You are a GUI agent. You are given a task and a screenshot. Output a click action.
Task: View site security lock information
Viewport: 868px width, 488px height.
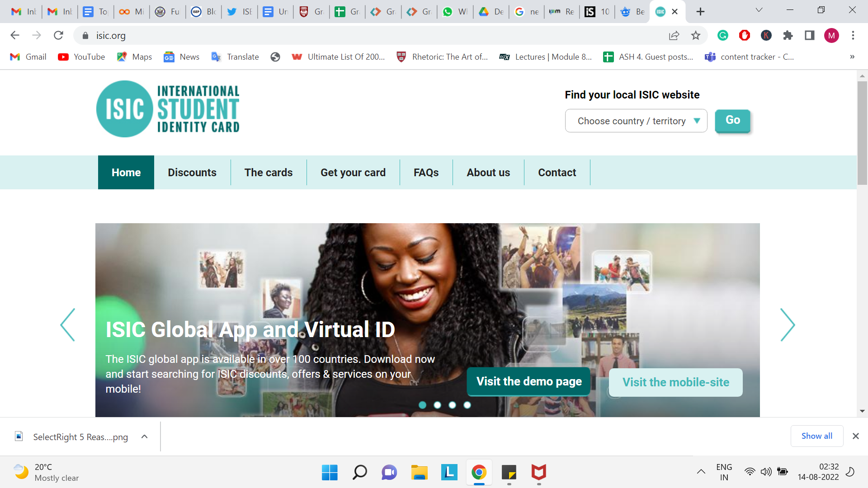click(85, 35)
